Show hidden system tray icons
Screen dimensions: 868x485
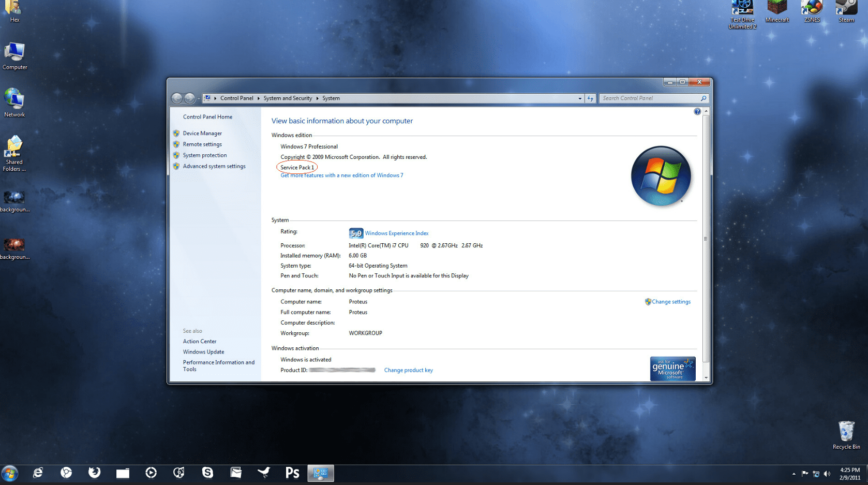click(x=794, y=474)
